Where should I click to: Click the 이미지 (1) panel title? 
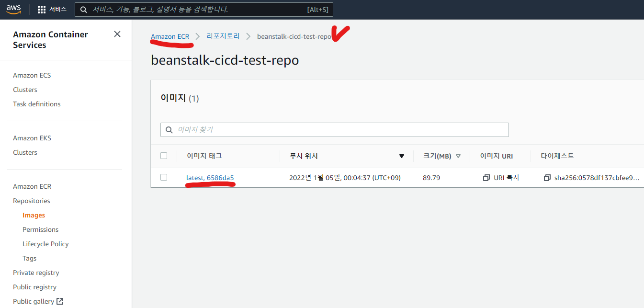pos(180,98)
